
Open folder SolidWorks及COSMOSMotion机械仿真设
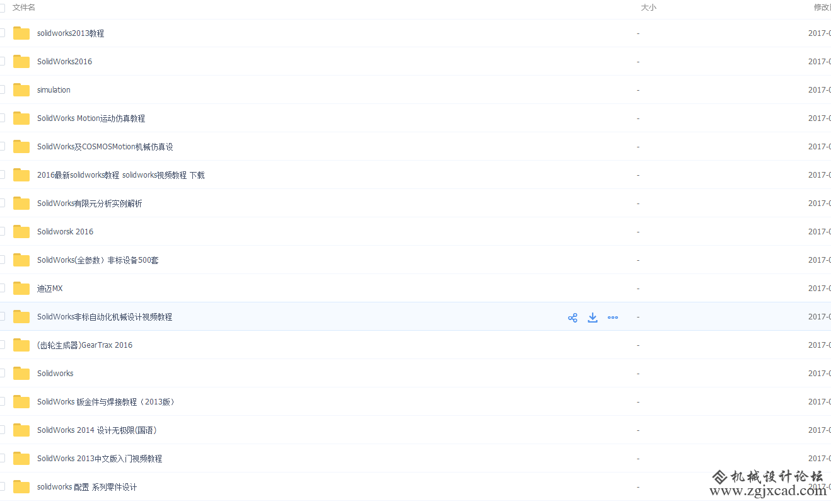[x=105, y=147]
